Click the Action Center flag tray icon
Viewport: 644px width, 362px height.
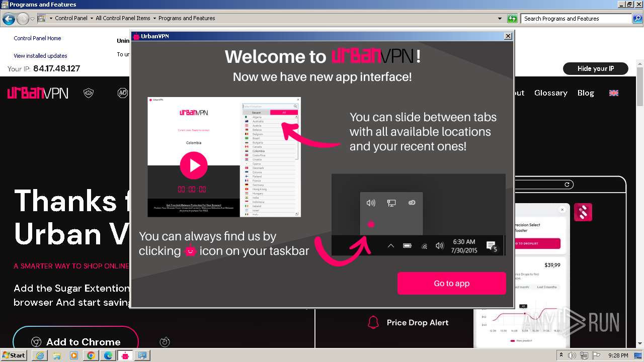click(597, 355)
